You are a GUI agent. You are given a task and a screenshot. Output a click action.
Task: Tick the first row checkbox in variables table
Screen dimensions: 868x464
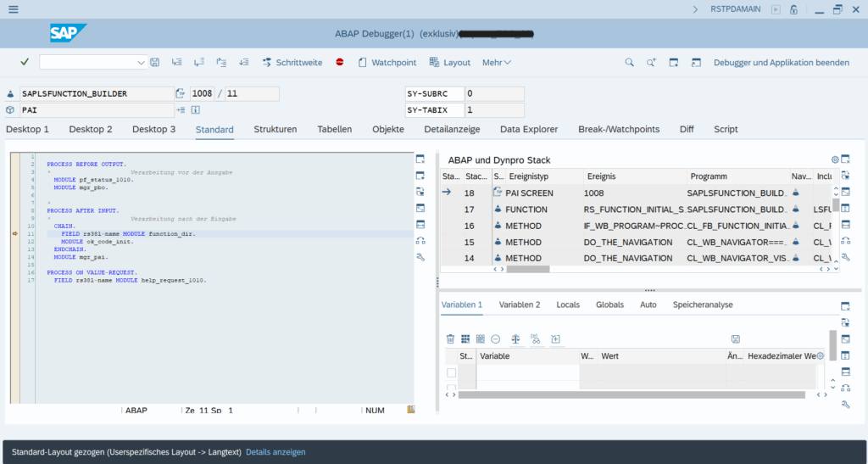(x=452, y=372)
